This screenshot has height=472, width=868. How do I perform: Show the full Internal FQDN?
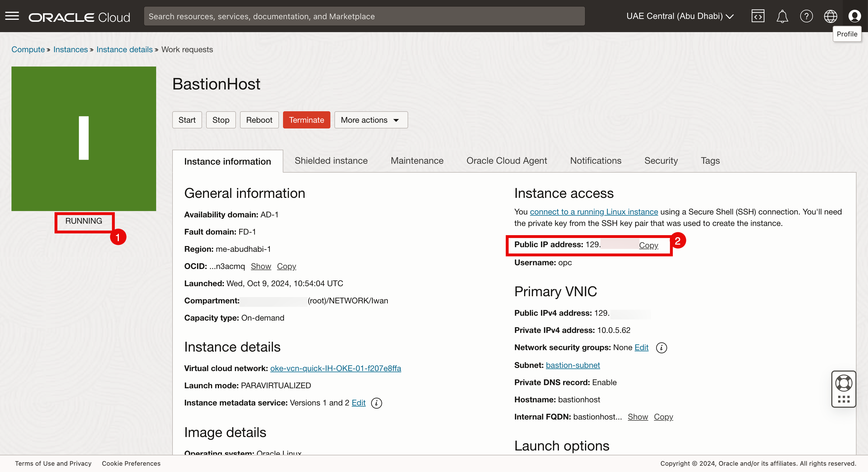click(638, 417)
